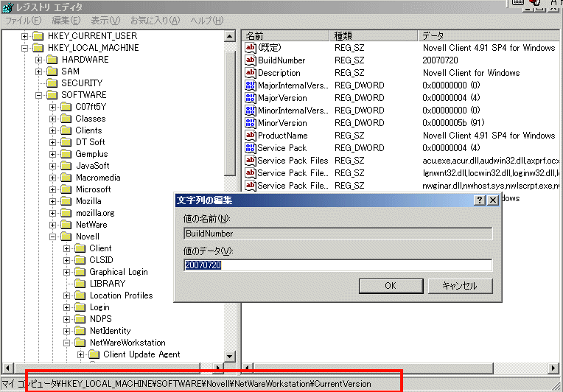563x392 pixels.
Task: Open the 編集(E) menu
Action: click(66, 21)
